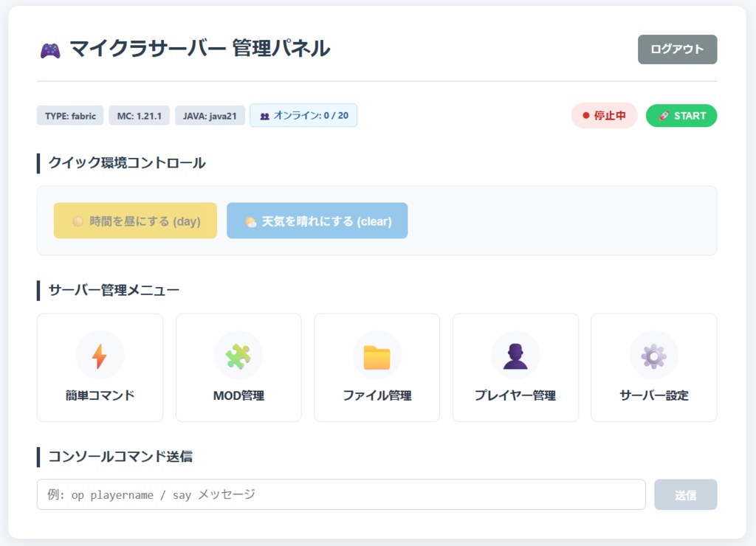The image size is (756, 546).
Task: Open the プレイヤー管理 menu card
Action: pos(515,367)
